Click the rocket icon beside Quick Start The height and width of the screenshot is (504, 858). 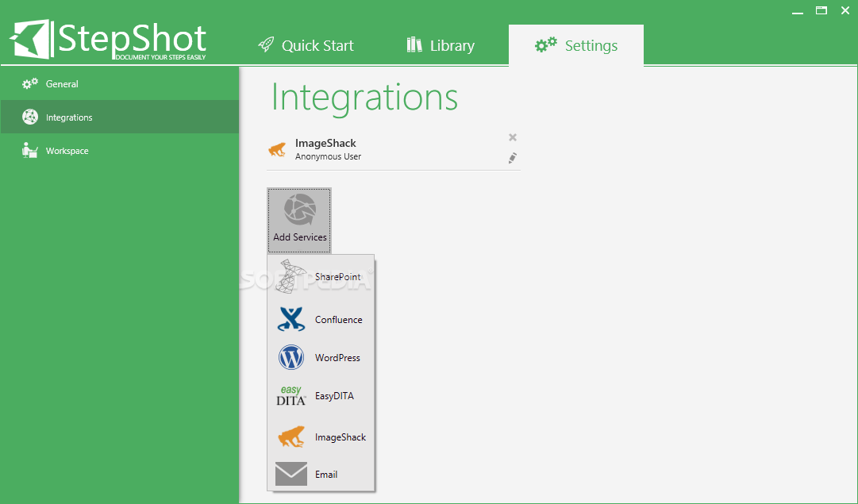coord(266,44)
